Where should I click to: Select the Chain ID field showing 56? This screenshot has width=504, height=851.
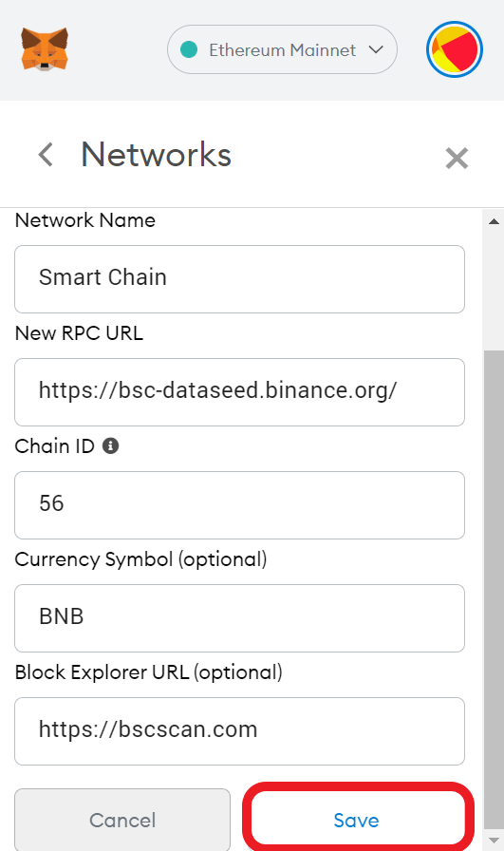240,504
